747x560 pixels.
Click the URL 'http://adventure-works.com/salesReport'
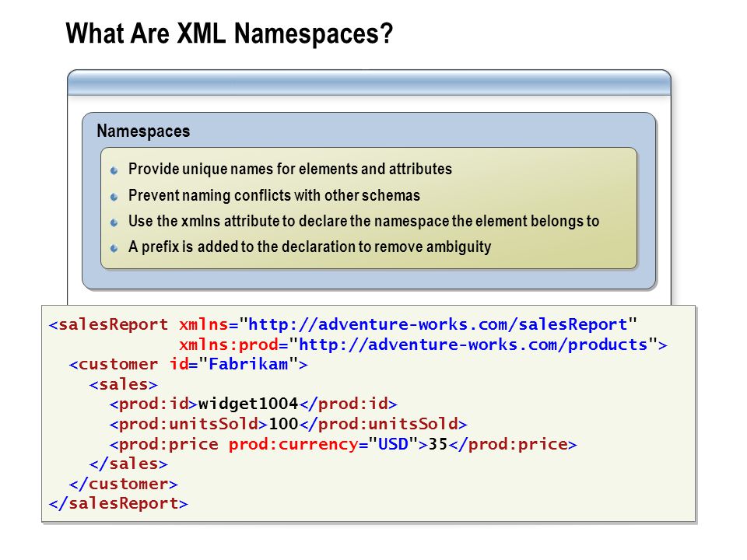click(438, 325)
